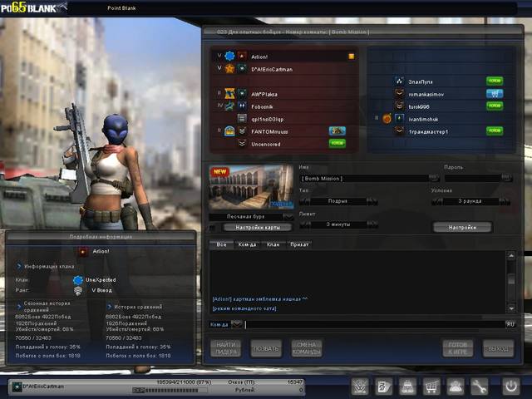Click the blue status badge on romankasimov row
The width and height of the screenshot is (532, 399).
495,94
